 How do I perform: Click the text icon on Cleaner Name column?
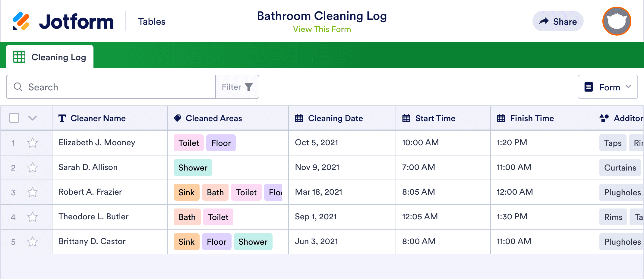[62, 118]
